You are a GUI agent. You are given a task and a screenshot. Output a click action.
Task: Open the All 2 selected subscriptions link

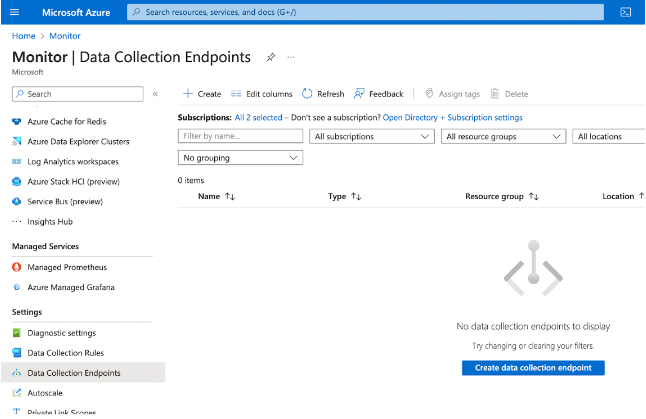258,117
